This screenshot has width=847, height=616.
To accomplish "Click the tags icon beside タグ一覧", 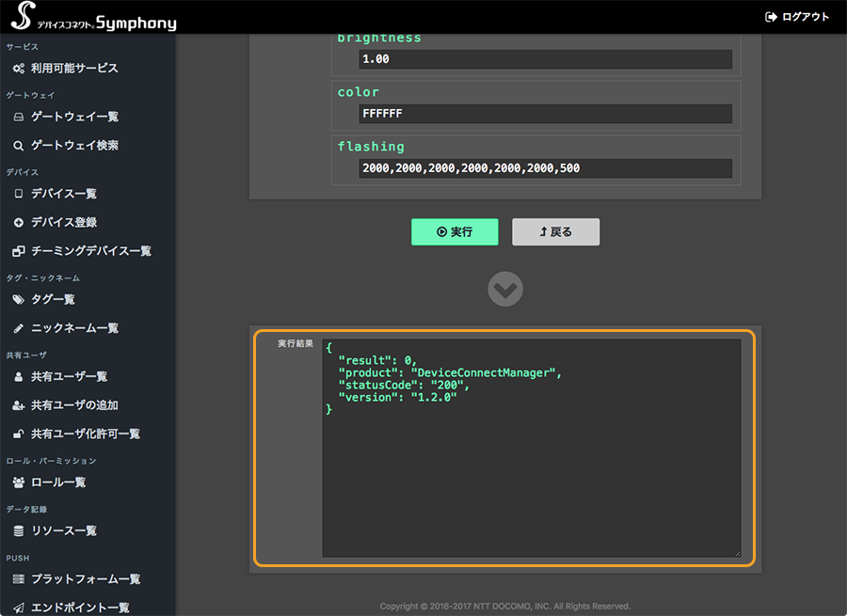I will point(19,300).
